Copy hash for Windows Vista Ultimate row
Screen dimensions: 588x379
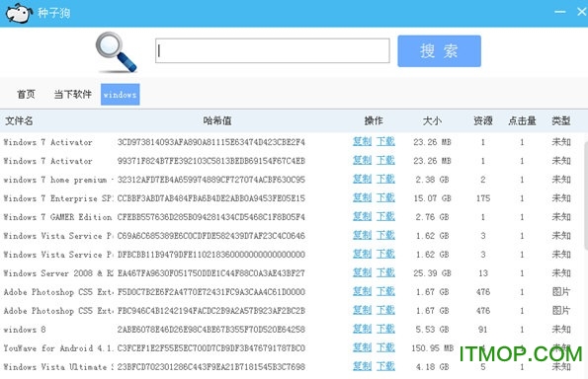pos(362,366)
